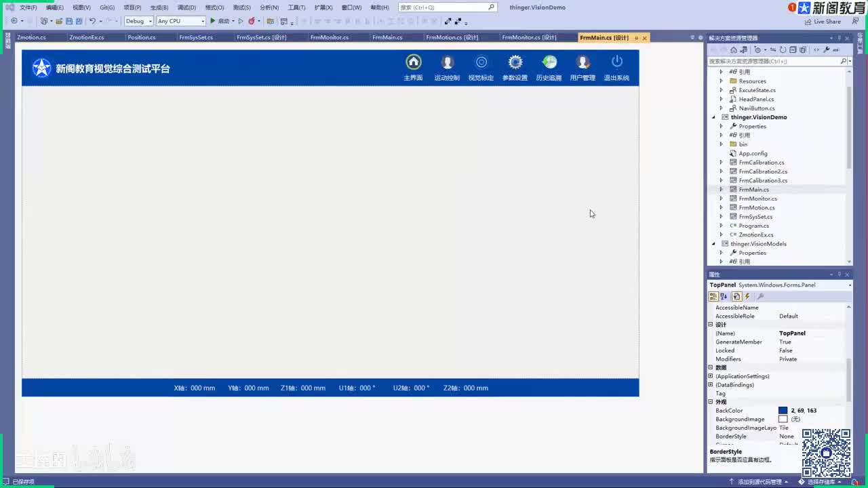This screenshot has height=488, width=868.
Task: Click the 退出系统 power icon
Action: 617,62
